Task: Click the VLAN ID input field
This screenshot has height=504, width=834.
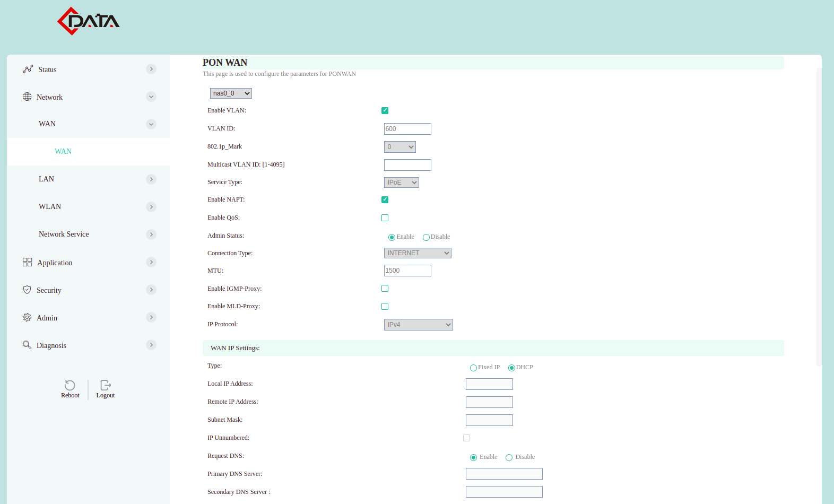Action: tap(407, 129)
